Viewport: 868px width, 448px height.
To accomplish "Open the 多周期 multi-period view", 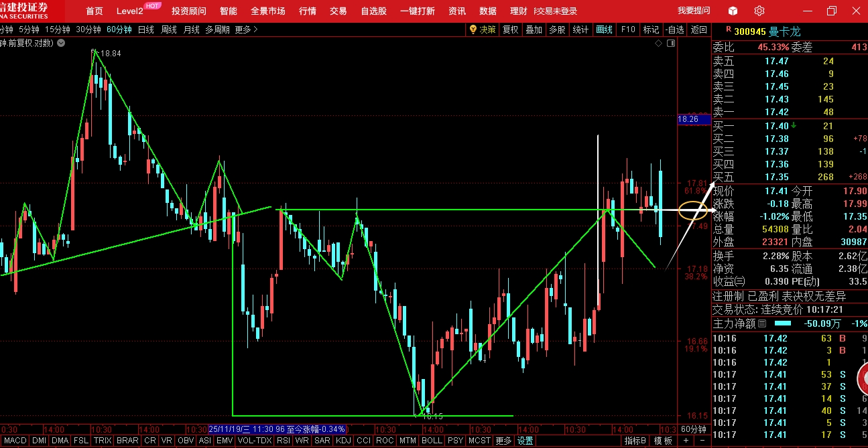I will tap(217, 29).
